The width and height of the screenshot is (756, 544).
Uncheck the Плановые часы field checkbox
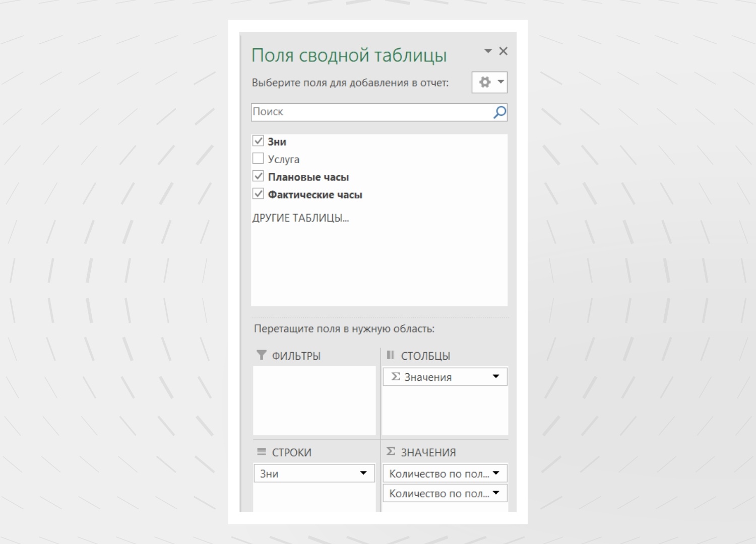(258, 176)
